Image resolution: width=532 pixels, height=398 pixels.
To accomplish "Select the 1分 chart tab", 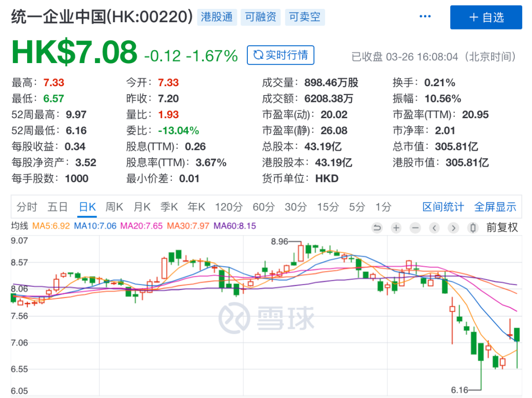I will 383,206.
